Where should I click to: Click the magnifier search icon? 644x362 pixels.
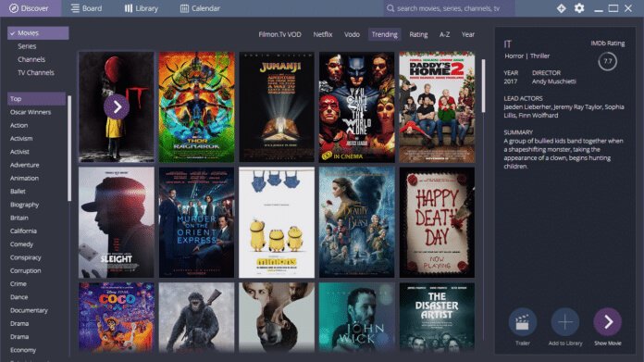390,8
